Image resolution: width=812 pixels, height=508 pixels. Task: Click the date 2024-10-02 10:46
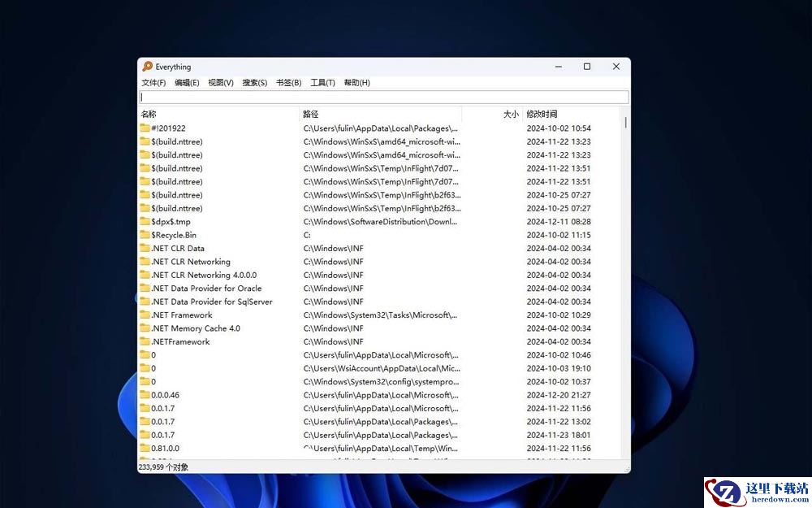tap(559, 355)
